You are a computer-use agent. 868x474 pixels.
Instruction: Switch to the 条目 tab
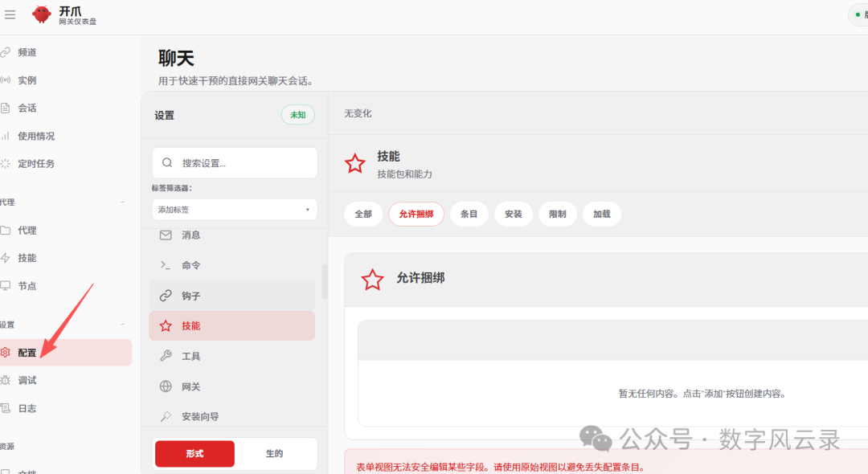point(469,214)
